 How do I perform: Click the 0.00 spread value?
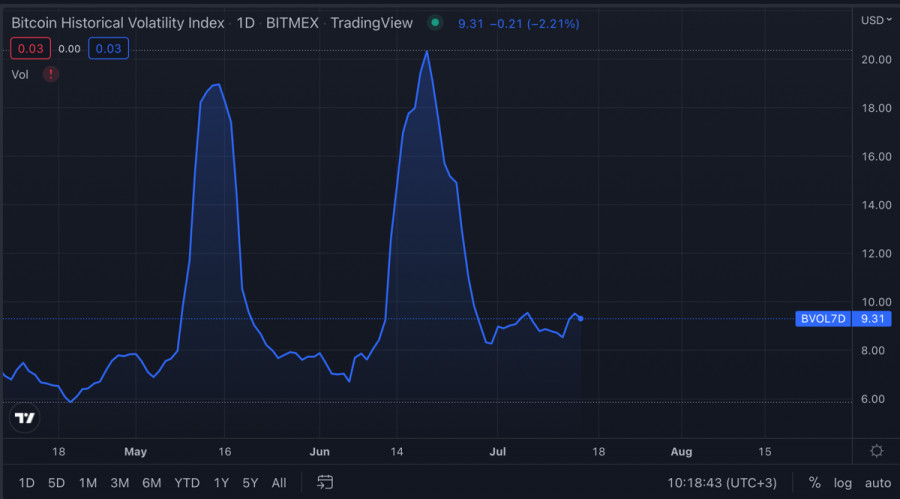[x=69, y=49]
